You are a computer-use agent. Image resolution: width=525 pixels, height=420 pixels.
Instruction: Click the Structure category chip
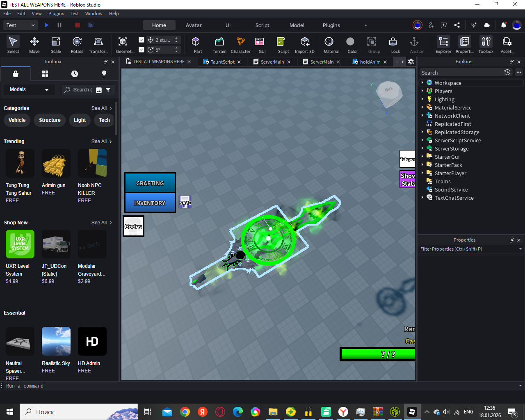50,120
